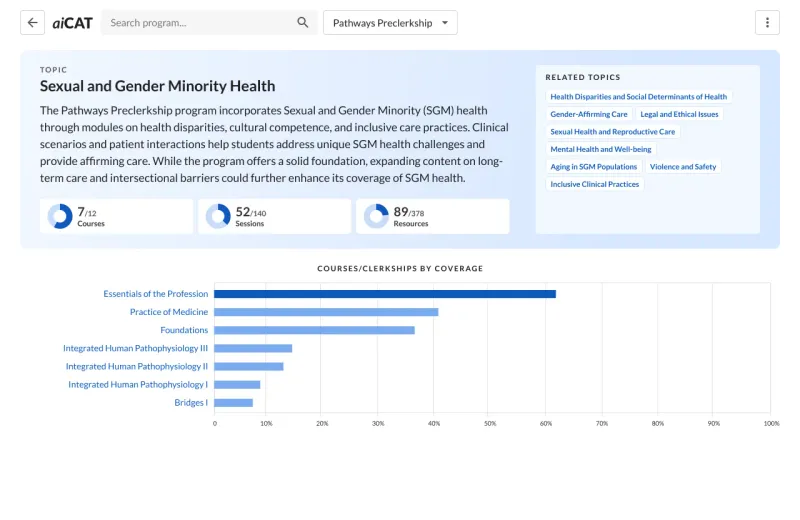800x520 pixels.
Task: Choose Sexual Health and Reproductive Care tag
Action: 612,132
